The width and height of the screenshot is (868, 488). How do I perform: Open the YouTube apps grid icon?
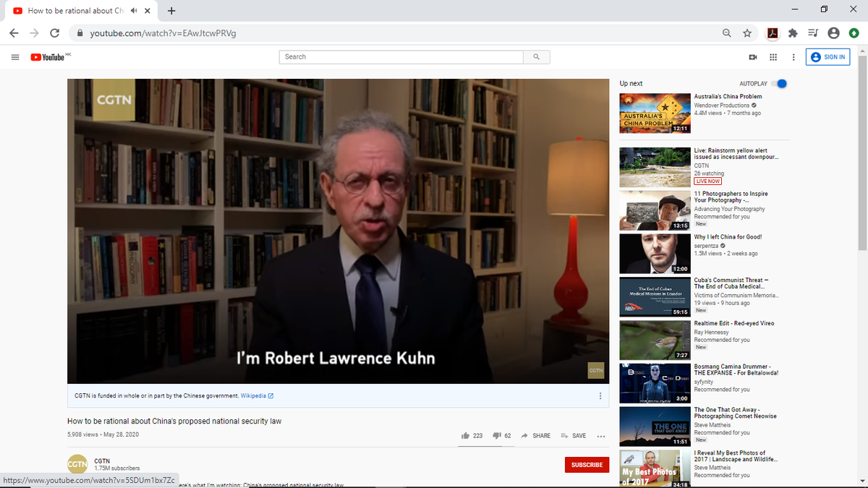click(x=773, y=57)
